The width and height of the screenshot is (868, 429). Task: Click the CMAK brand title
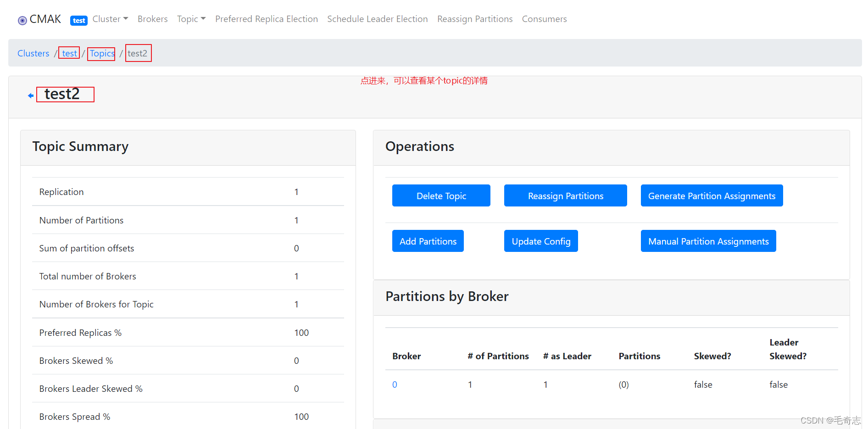pos(45,19)
